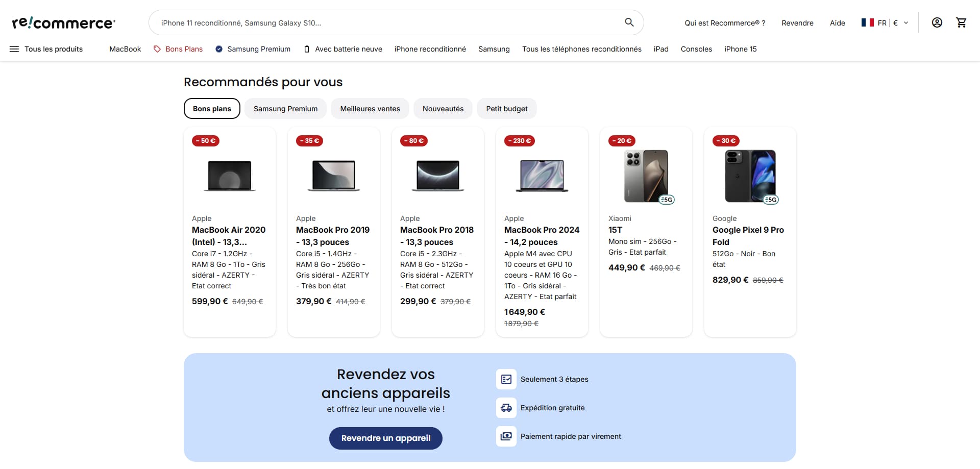This screenshot has width=980, height=469.
Task: Open the MacBook Air 2020 image
Action: [230, 176]
